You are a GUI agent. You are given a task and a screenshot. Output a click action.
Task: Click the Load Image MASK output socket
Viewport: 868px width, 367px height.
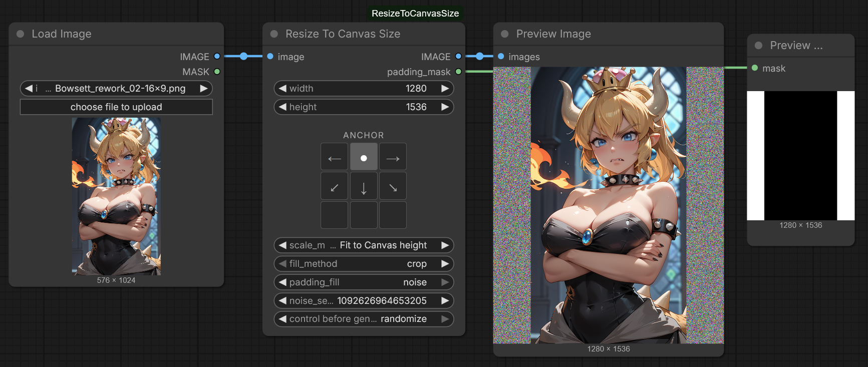pos(217,72)
